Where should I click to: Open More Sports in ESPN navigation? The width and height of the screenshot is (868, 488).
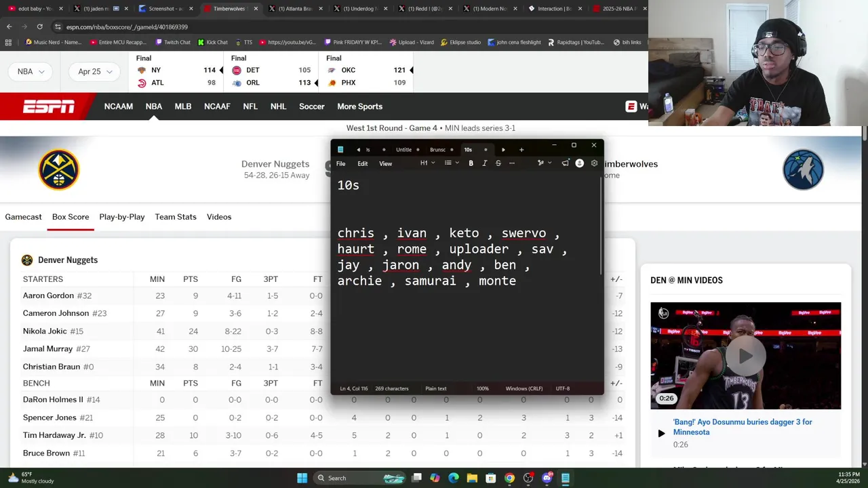pos(359,106)
